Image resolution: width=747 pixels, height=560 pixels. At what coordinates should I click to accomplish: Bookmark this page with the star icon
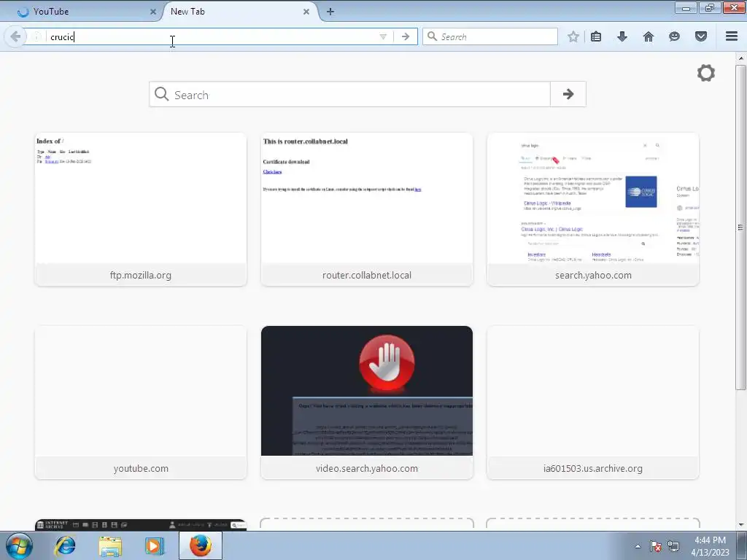(x=573, y=36)
